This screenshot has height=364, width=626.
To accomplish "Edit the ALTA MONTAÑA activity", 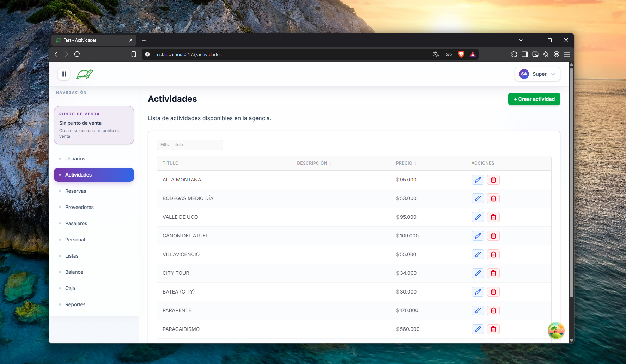I will click(478, 180).
